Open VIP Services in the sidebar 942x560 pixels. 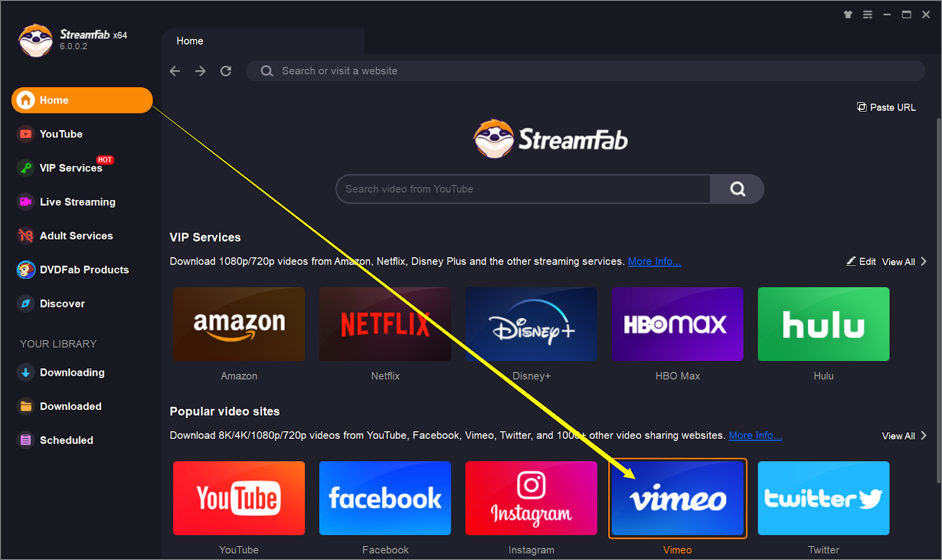[x=71, y=168]
